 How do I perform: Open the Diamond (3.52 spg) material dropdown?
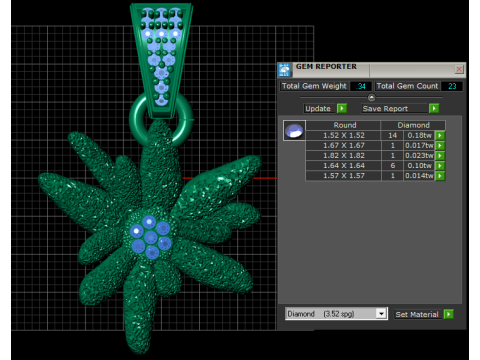click(381, 314)
